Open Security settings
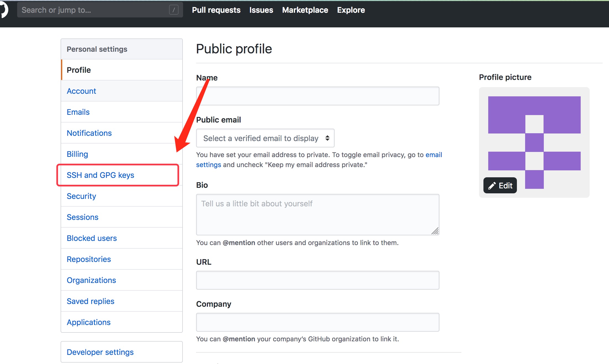 point(122,196)
